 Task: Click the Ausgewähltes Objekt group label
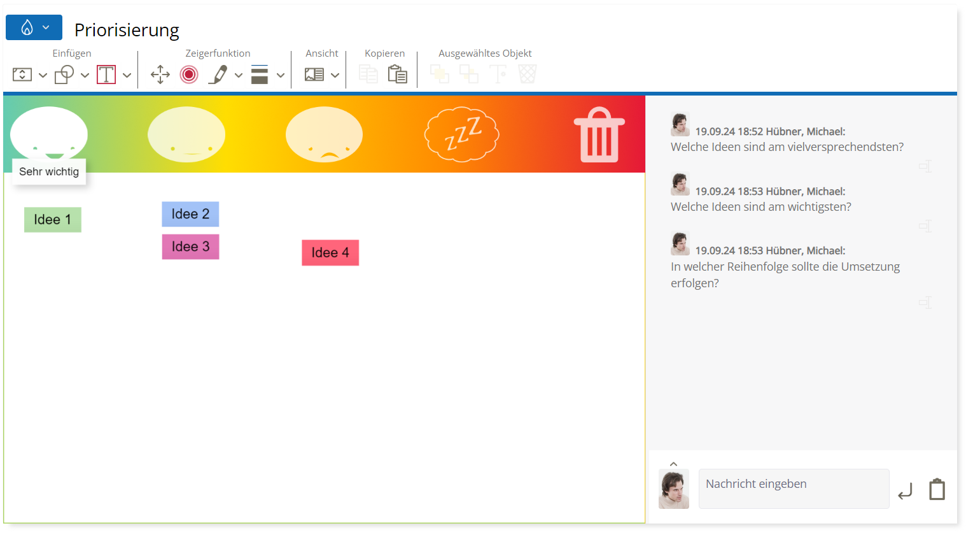coord(485,53)
